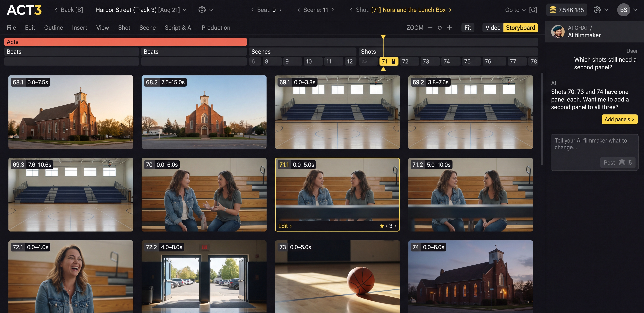This screenshot has height=313, width=644.
Task: Open the Outline menu
Action: (53, 28)
